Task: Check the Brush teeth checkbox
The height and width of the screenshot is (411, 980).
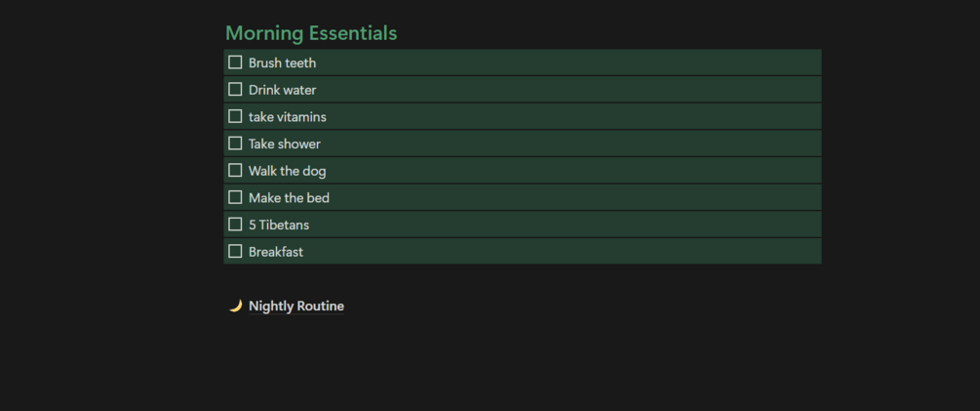Action: [x=235, y=62]
